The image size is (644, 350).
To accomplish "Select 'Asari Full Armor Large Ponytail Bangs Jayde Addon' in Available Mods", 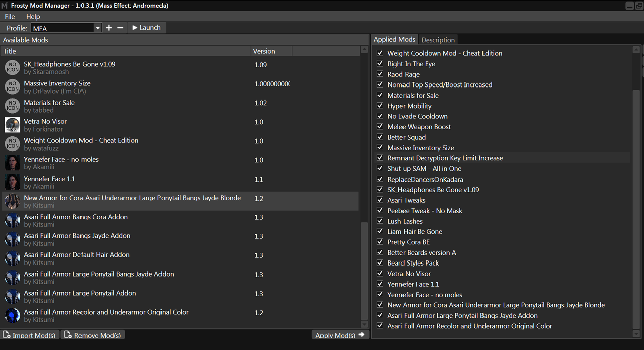I will pyautogui.click(x=181, y=278).
